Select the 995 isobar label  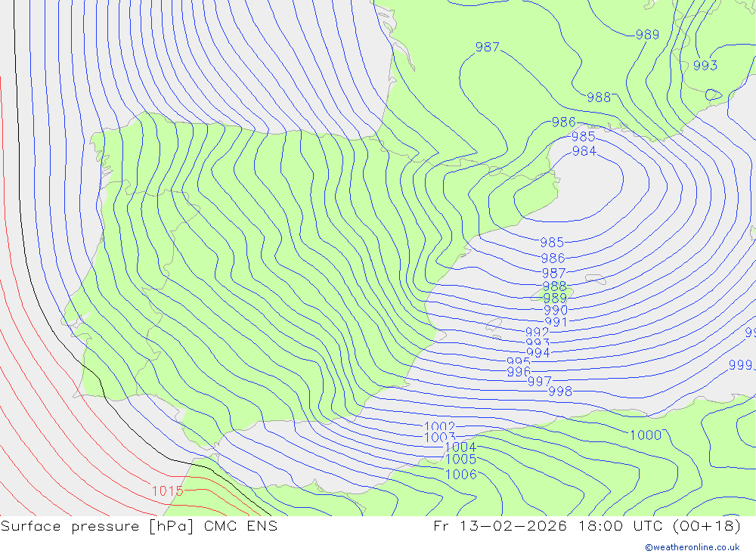[x=519, y=361]
